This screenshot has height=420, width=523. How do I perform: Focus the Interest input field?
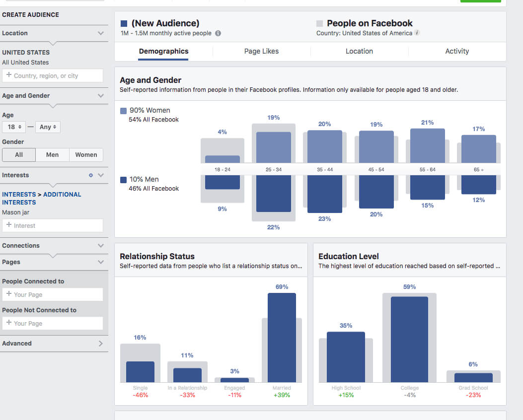(52, 226)
